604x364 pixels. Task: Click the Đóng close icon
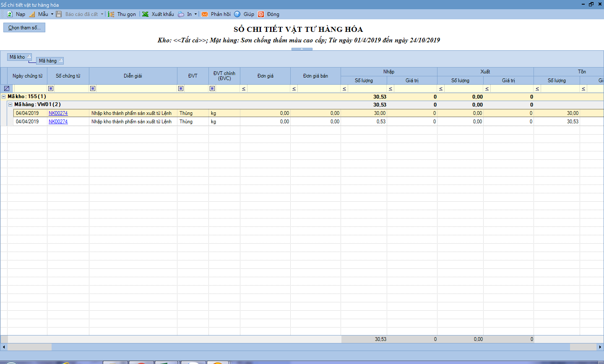click(x=261, y=14)
